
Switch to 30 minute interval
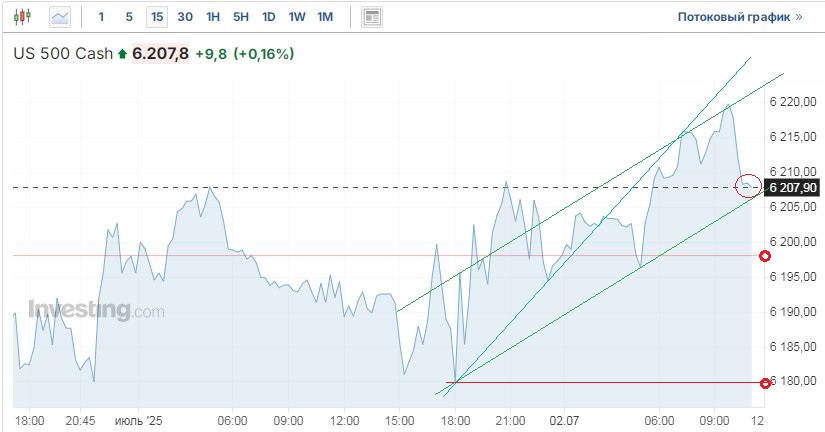[185, 17]
